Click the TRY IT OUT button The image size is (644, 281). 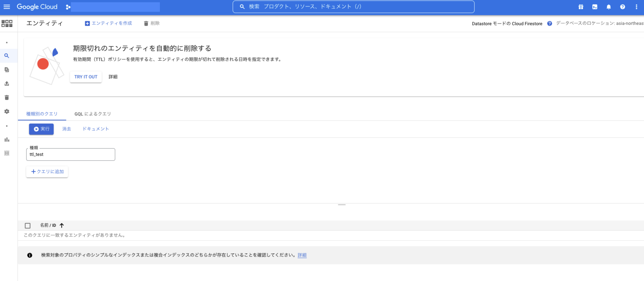tap(85, 77)
